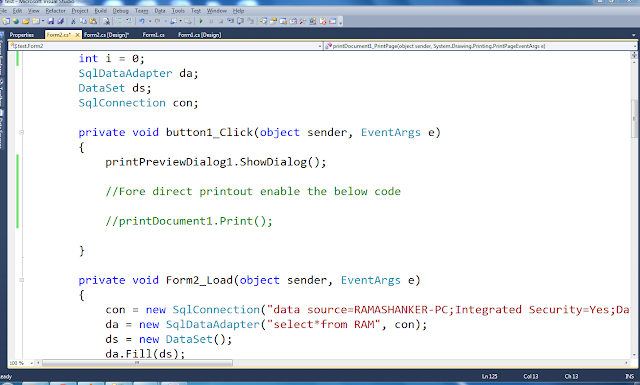Switch to the Form1.cs [Design] tab
640x385 pixels.
tap(200, 35)
